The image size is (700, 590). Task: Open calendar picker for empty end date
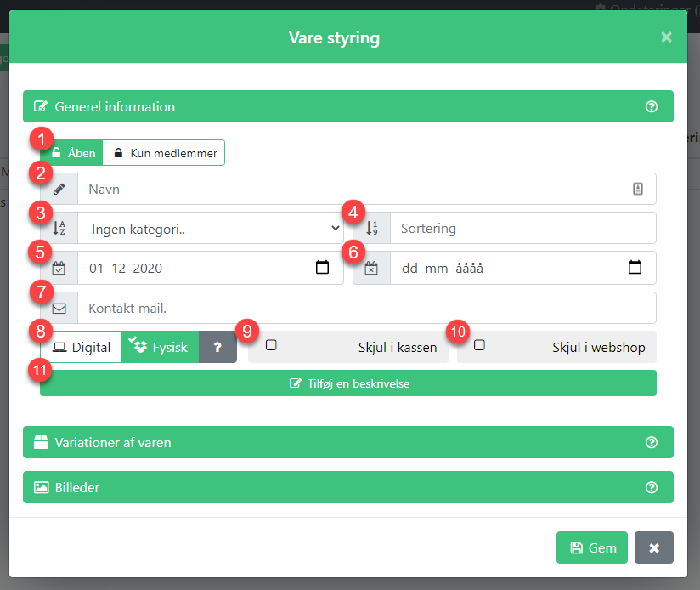click(635, 268)
